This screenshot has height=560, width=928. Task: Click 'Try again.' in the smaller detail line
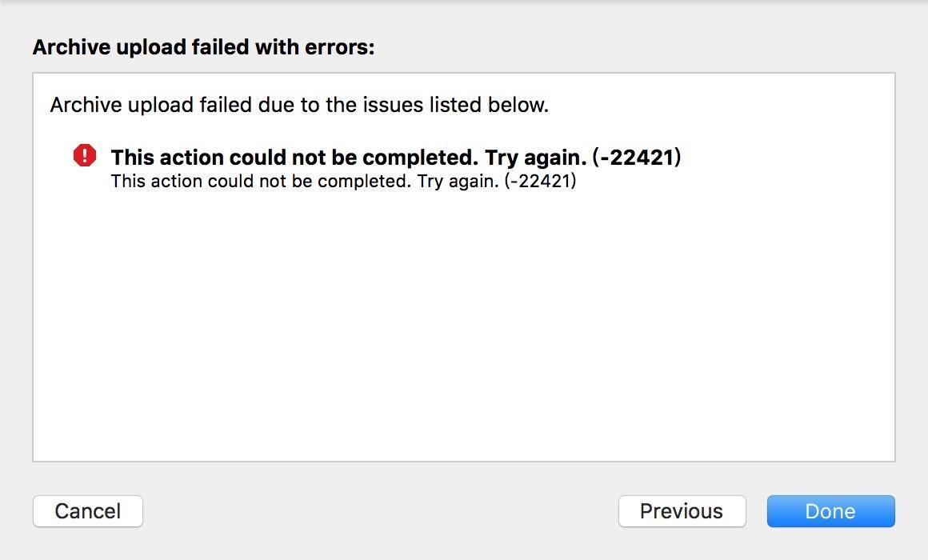458,181
